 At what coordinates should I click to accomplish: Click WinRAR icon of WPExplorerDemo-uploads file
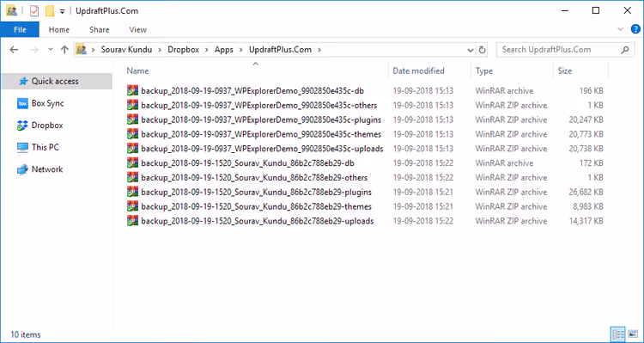coord(132,148)
